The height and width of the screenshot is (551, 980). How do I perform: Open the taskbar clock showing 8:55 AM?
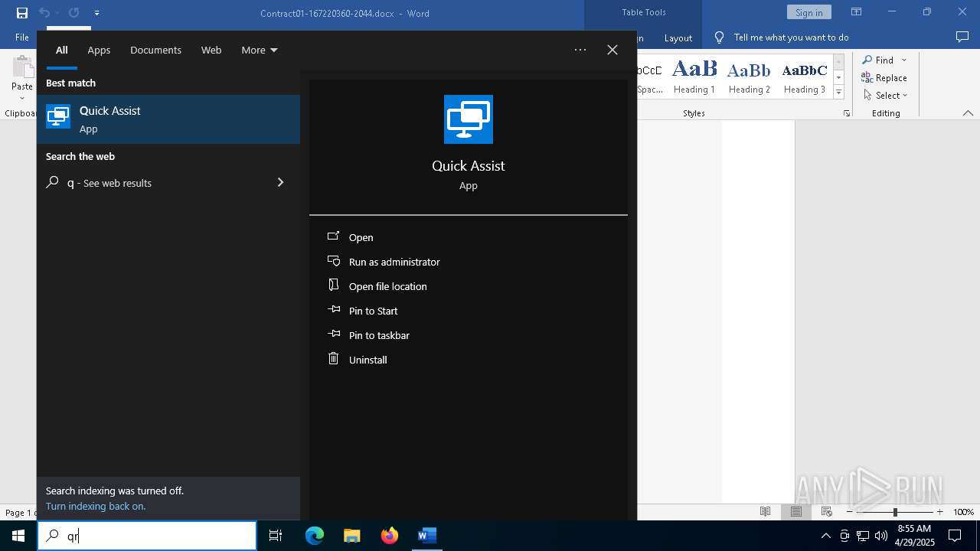[914, 536]
